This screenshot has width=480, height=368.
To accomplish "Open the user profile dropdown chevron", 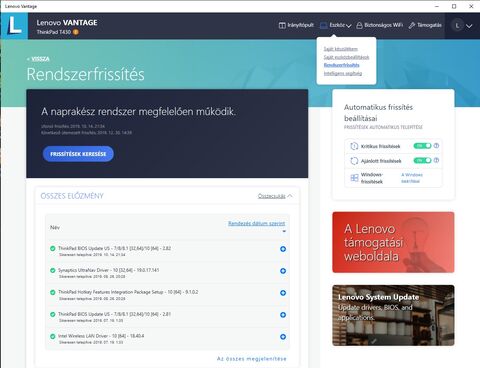I will [x=469, y=26].
